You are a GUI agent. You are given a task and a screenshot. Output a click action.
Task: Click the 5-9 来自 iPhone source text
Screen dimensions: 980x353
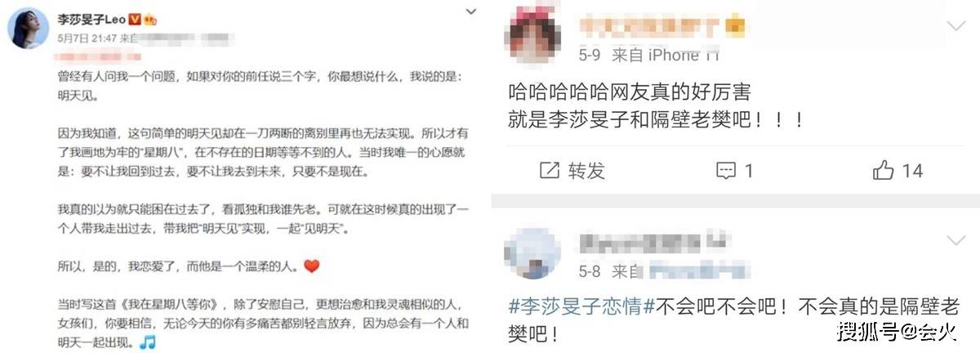[649, 55]
